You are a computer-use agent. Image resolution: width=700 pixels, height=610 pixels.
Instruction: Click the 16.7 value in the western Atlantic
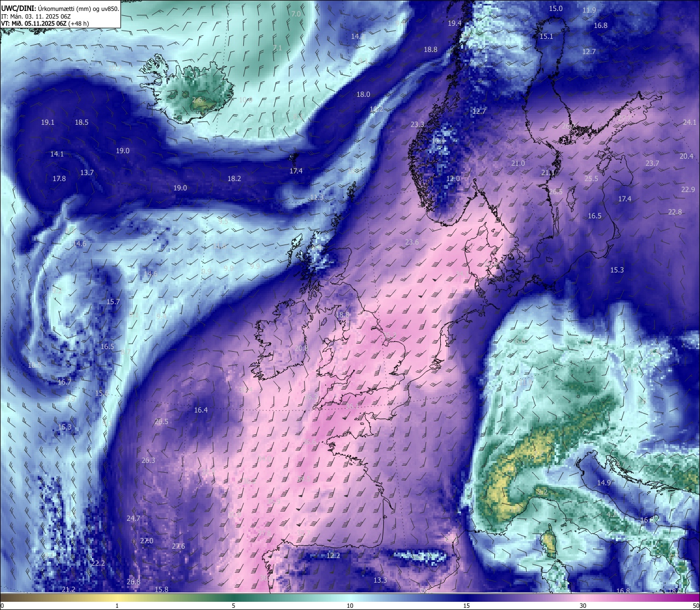(65, 382)
